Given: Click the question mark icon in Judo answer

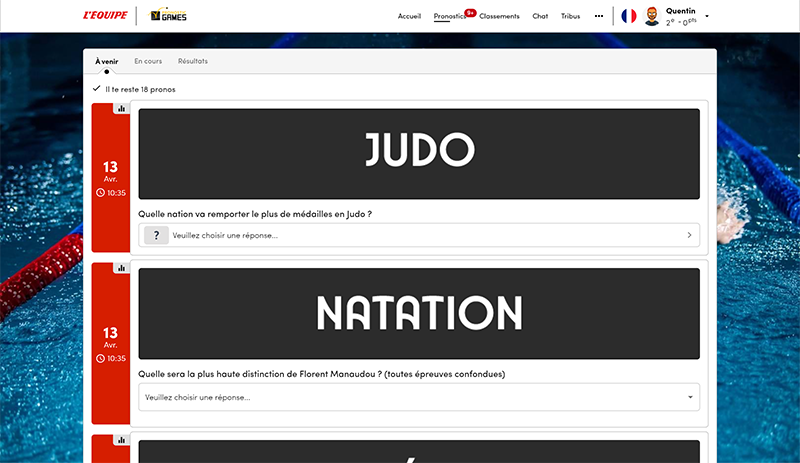Looking at the screenshot, I should 157,235.
